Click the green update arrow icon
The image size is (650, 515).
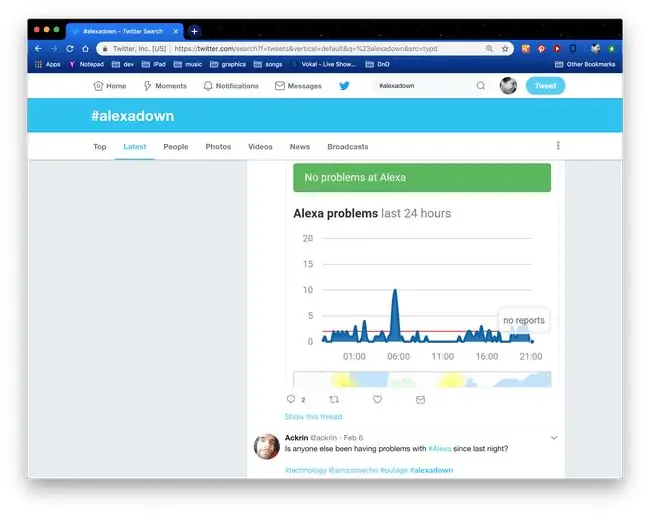coord(611,49)
